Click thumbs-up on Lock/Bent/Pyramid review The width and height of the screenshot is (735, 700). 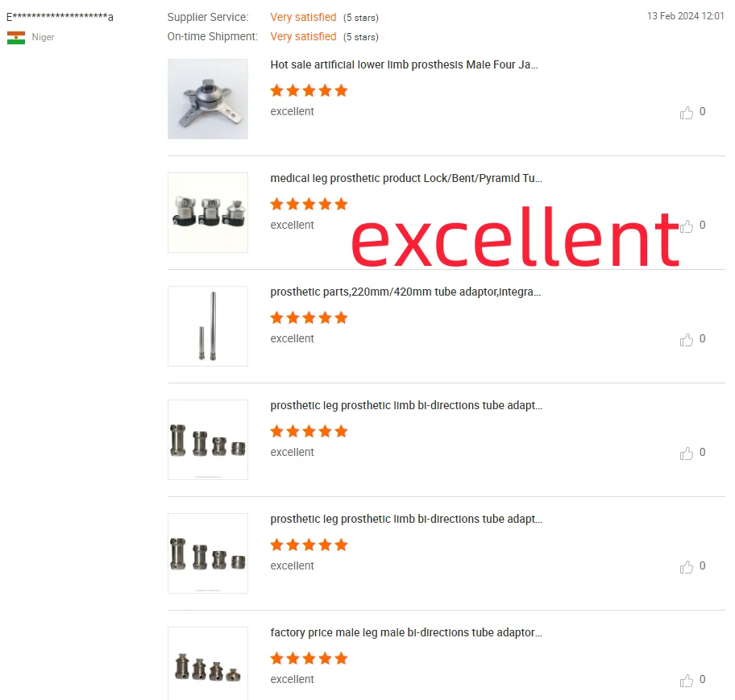(687, 226)
